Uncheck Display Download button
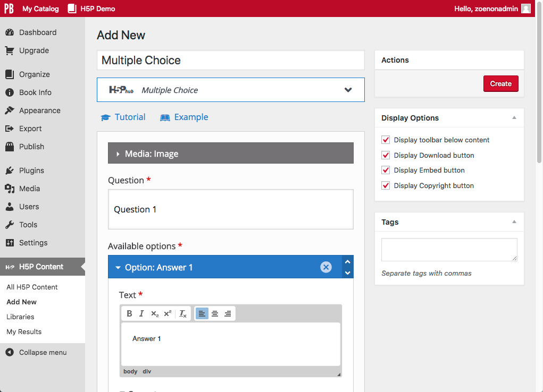543x392 pixels. (386, 155)
